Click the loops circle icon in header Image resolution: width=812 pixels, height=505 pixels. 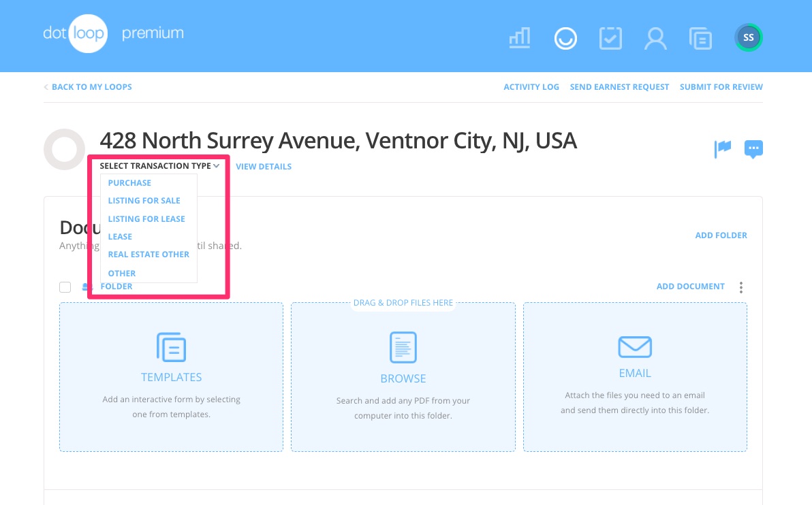click(x=565, y=38)
